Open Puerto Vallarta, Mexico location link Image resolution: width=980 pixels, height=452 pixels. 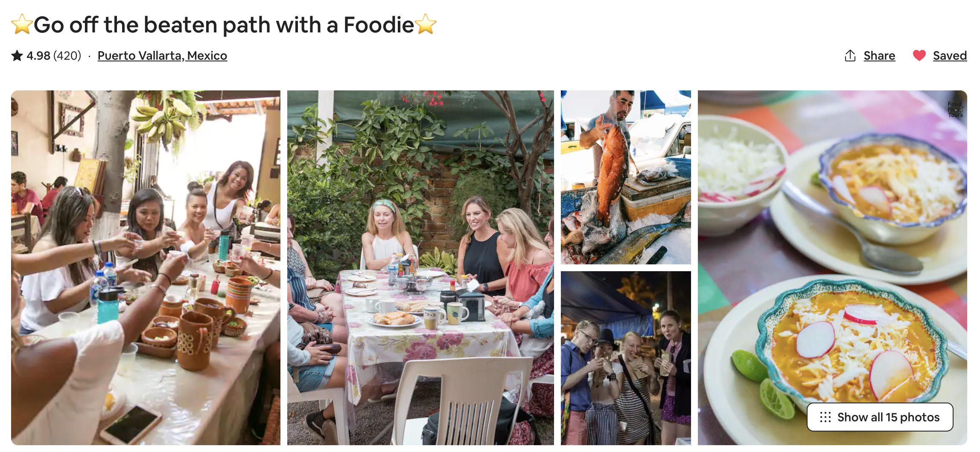(162, 56)
